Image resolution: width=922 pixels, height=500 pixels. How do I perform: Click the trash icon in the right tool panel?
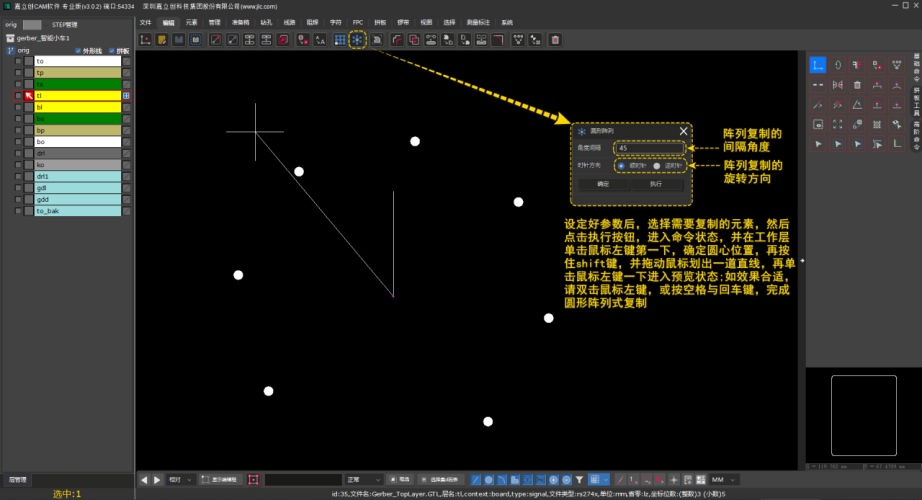tap(857, 85)
